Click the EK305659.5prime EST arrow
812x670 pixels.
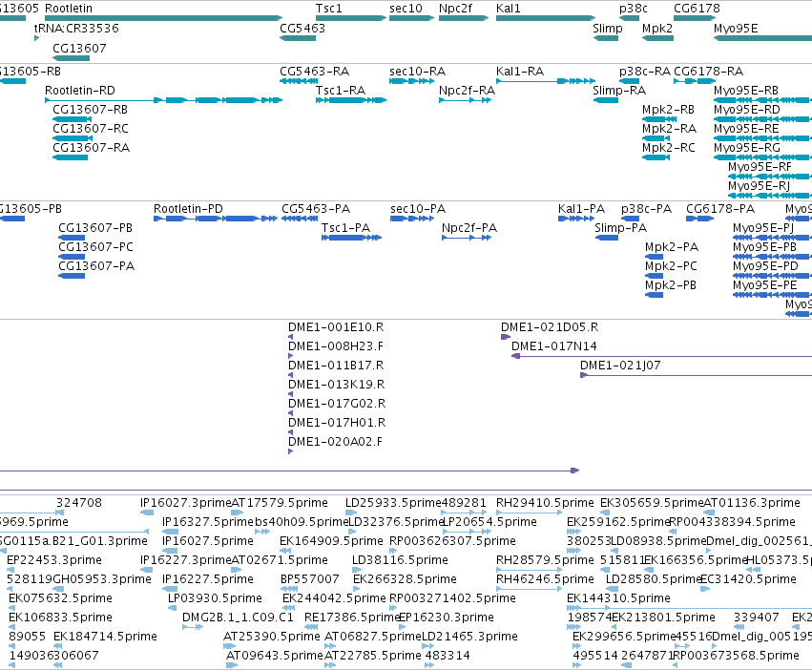point(605,513)
